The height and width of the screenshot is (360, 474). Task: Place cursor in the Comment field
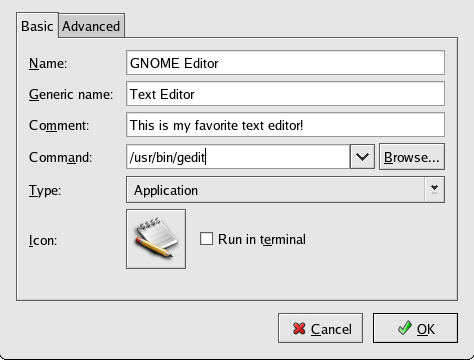(285, 125)
